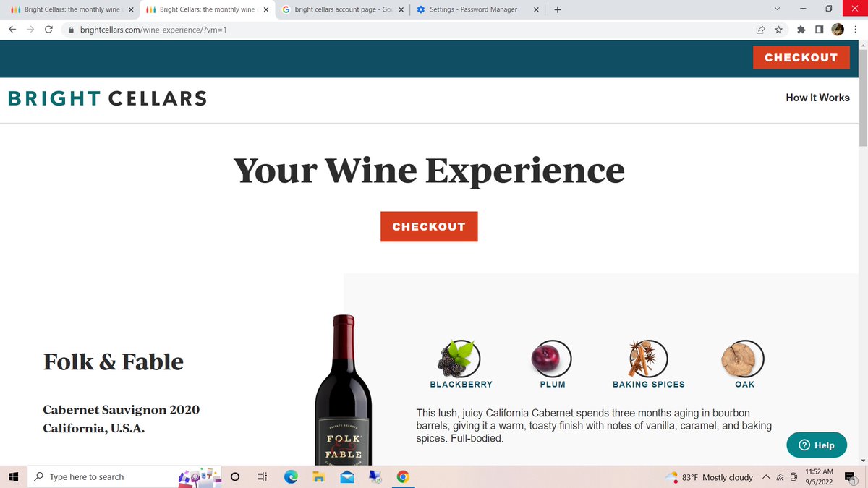Switch to the Settings - Password Manager tab
Screen dimensions: 868x488
[476, 9]
